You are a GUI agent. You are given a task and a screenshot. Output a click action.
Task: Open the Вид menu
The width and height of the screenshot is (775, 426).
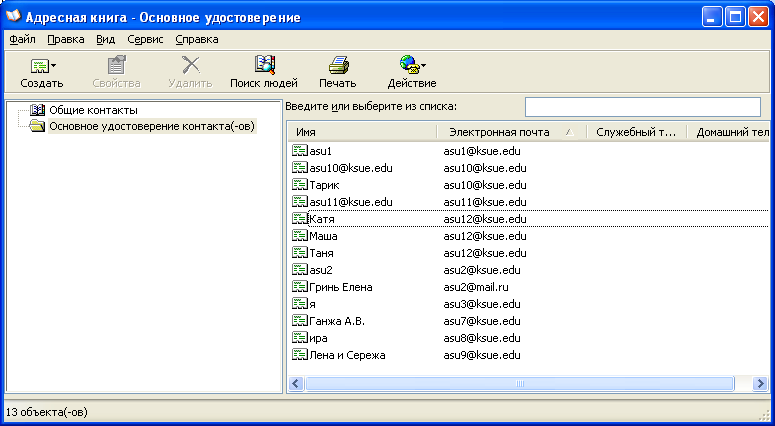105,40
